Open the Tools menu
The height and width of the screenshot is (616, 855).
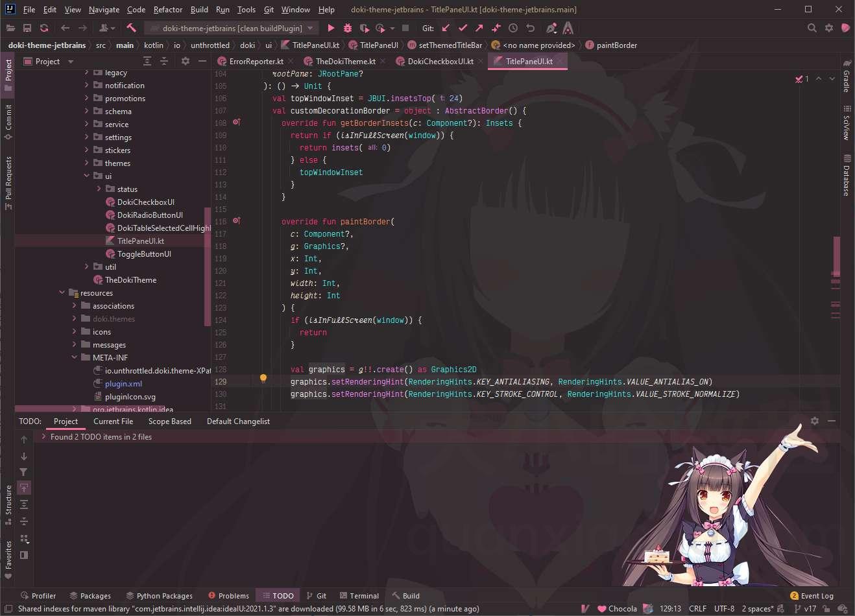[246, 10]
